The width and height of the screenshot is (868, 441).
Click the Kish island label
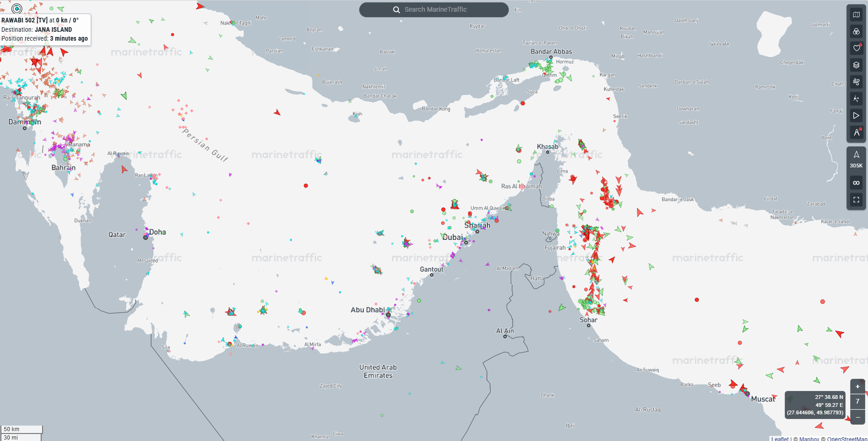point(357,114)
